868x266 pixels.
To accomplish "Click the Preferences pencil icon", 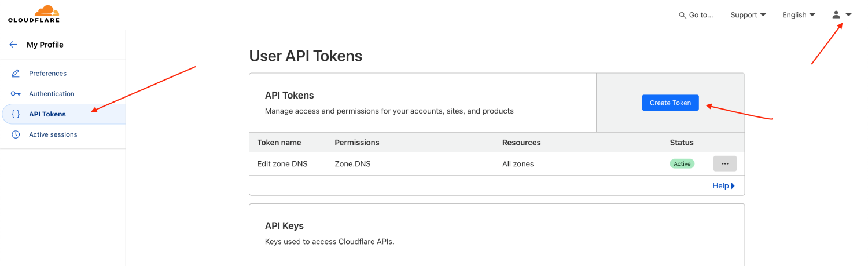I will coord(16,74).
